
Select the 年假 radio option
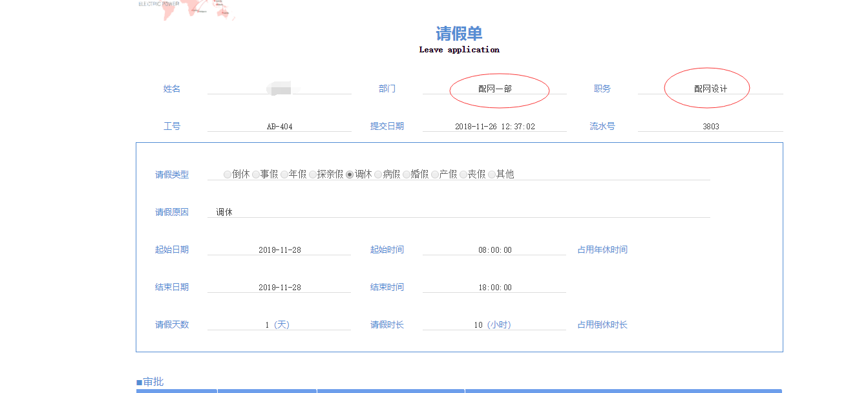tap(284, 175)
